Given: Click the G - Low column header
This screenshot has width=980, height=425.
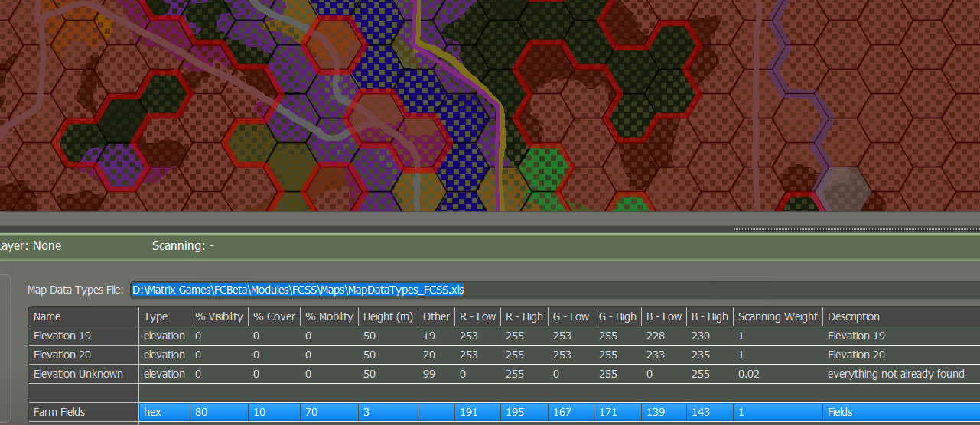Looking at the screenshot, I should pos(571,316).
